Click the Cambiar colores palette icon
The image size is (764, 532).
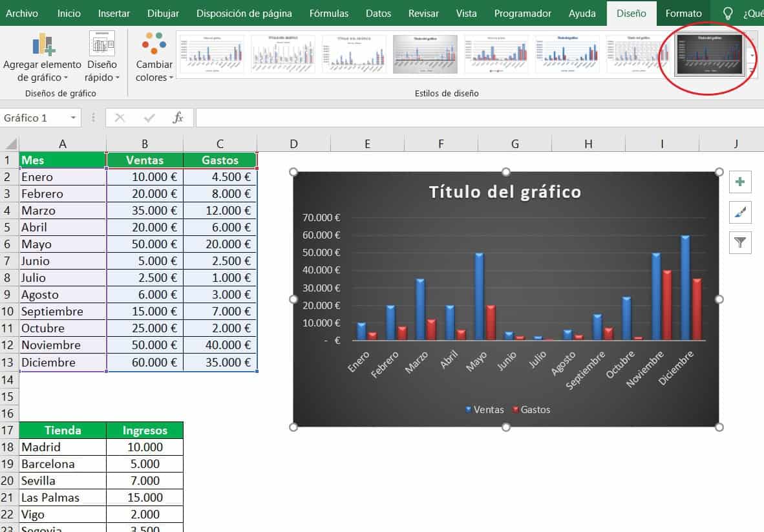click(x=154, y=43)
